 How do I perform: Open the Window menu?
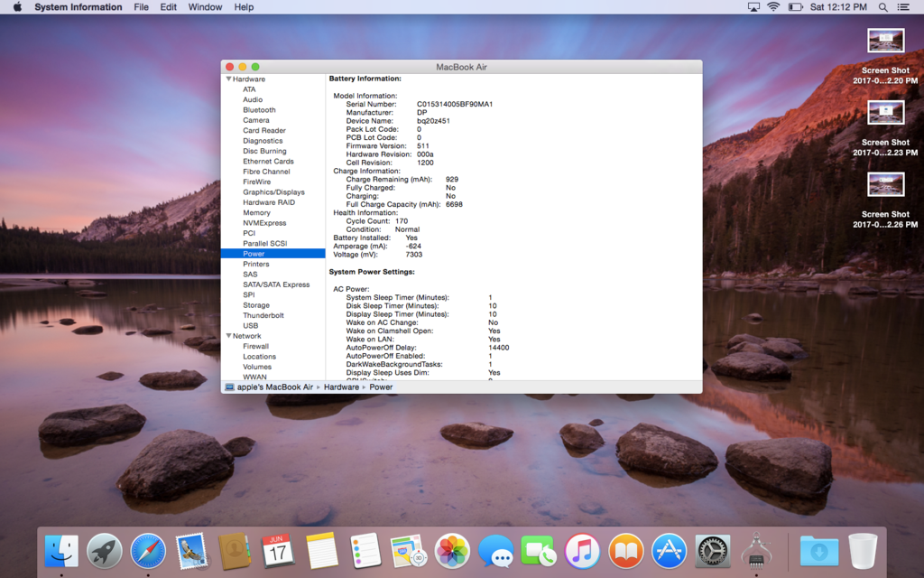205,7
